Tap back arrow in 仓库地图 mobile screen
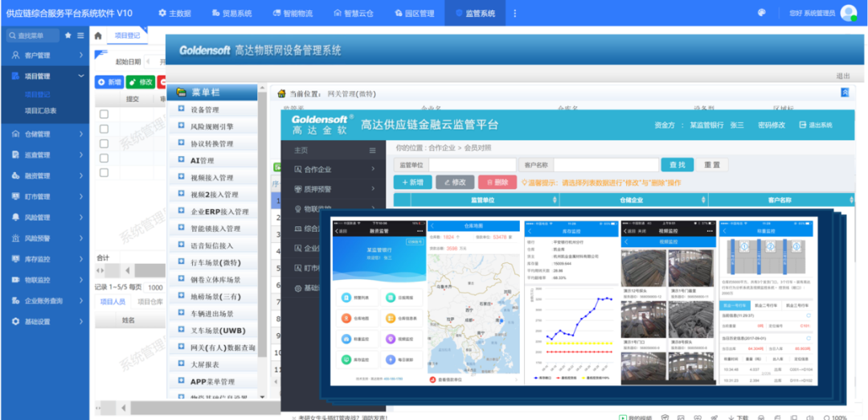 click(x=432, y=226)
